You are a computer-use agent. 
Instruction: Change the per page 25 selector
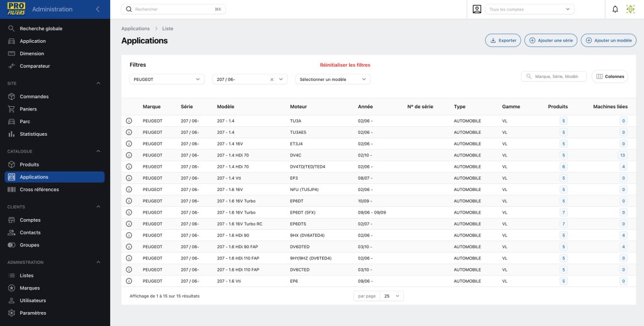coord(391,296)
